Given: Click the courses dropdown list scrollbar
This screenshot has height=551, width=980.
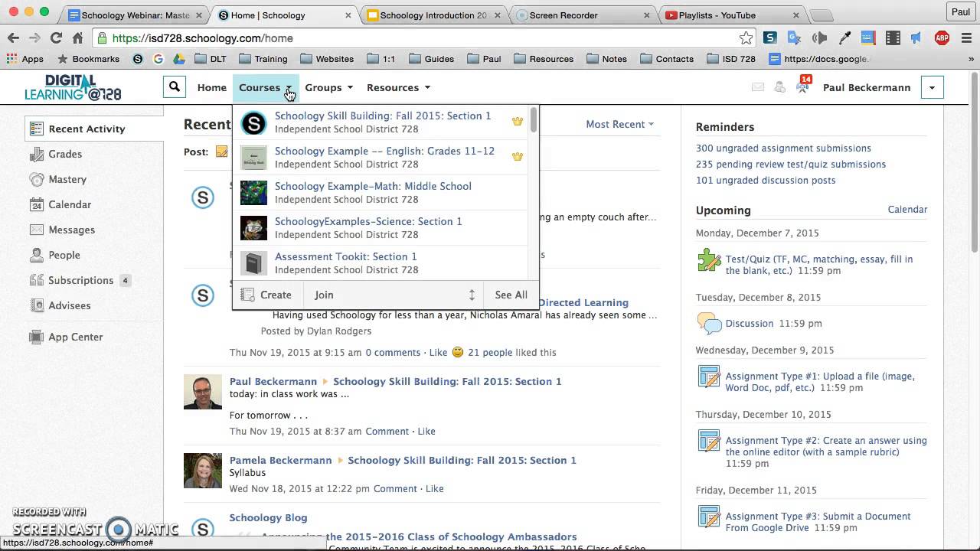Looking at the screenshot, I should click(x=533, y=119).
